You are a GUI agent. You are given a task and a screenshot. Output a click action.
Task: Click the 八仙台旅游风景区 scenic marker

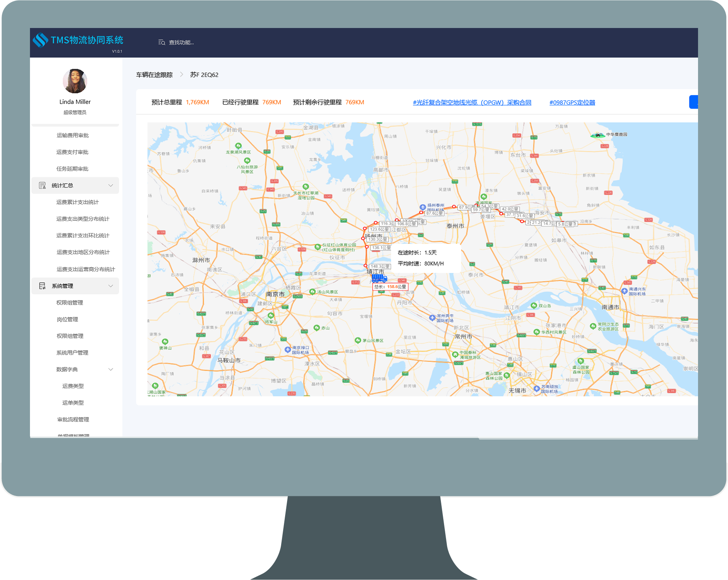[x=247, y=160]
